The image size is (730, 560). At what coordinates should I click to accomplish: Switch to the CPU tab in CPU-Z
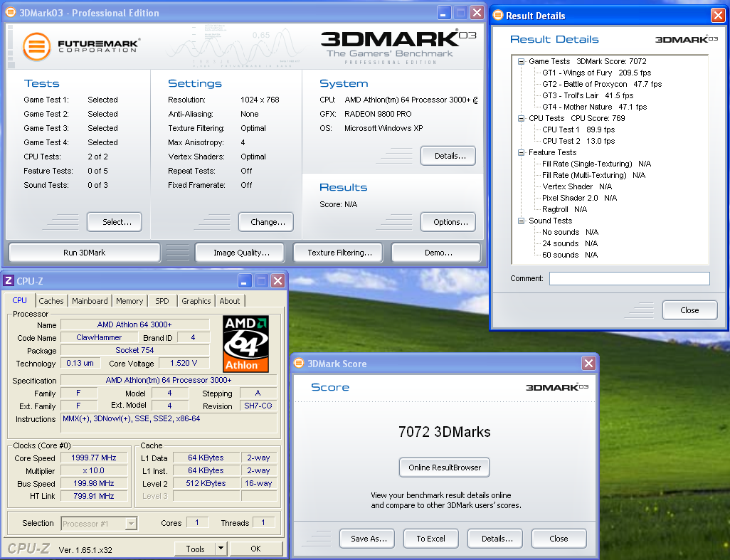click(x=19, y=300)
